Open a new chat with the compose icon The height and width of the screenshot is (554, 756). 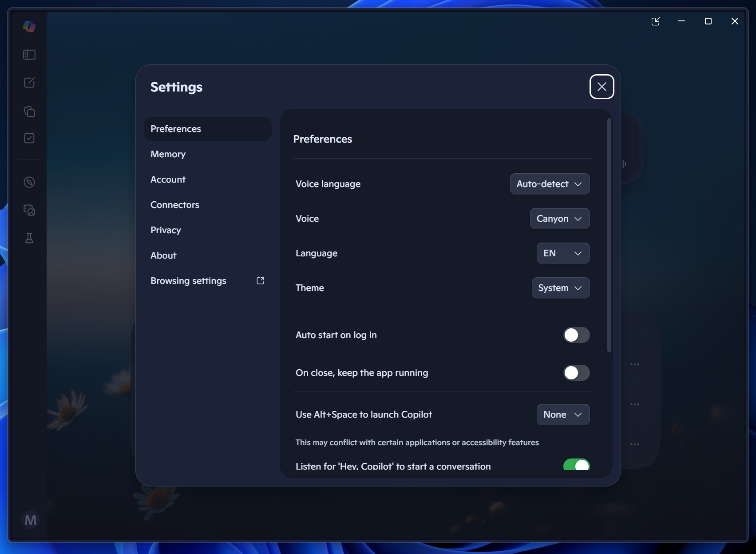click(29, 82)
